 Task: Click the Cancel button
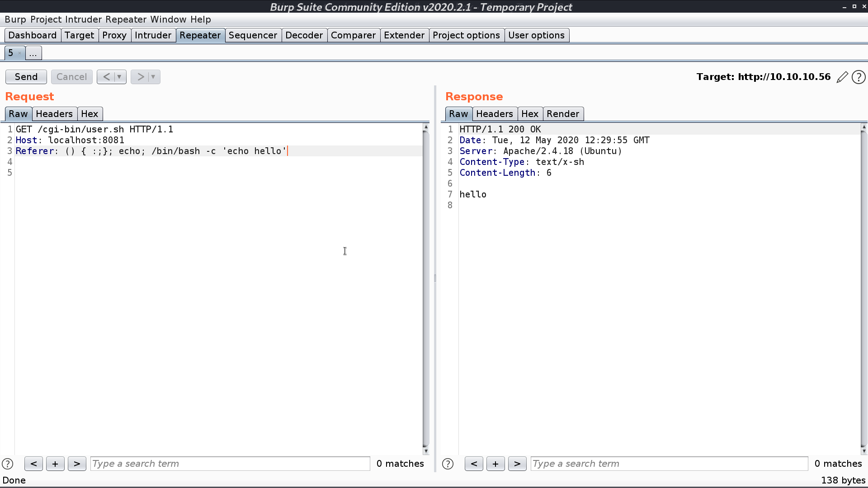tap(71, 77)
